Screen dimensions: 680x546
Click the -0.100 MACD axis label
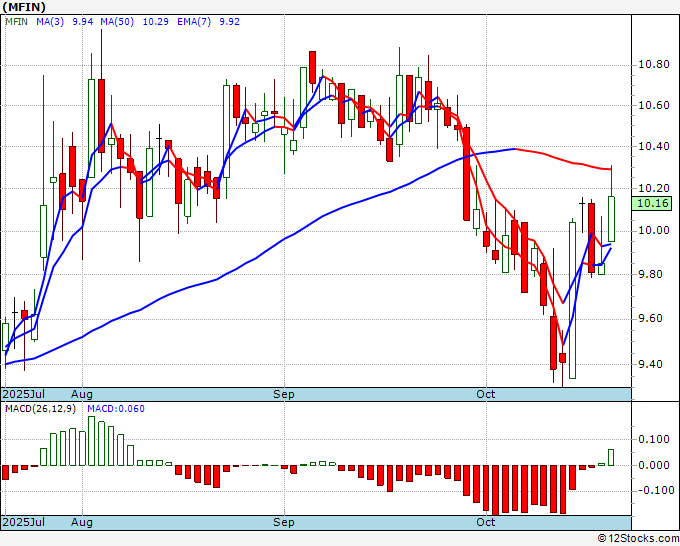(656, 490)
